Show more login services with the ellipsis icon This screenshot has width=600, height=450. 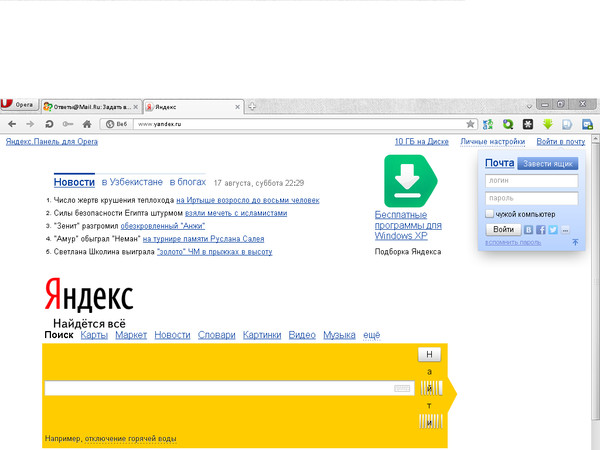565,230
